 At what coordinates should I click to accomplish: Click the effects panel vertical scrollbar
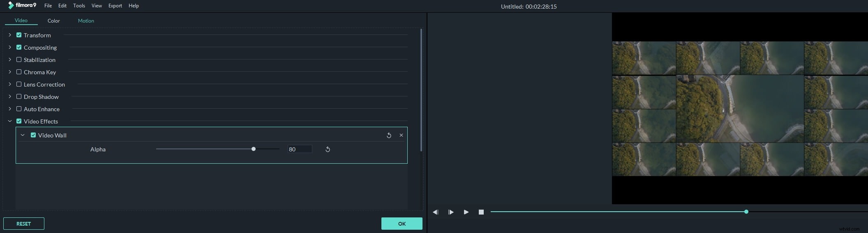click(x=421, y=90)
